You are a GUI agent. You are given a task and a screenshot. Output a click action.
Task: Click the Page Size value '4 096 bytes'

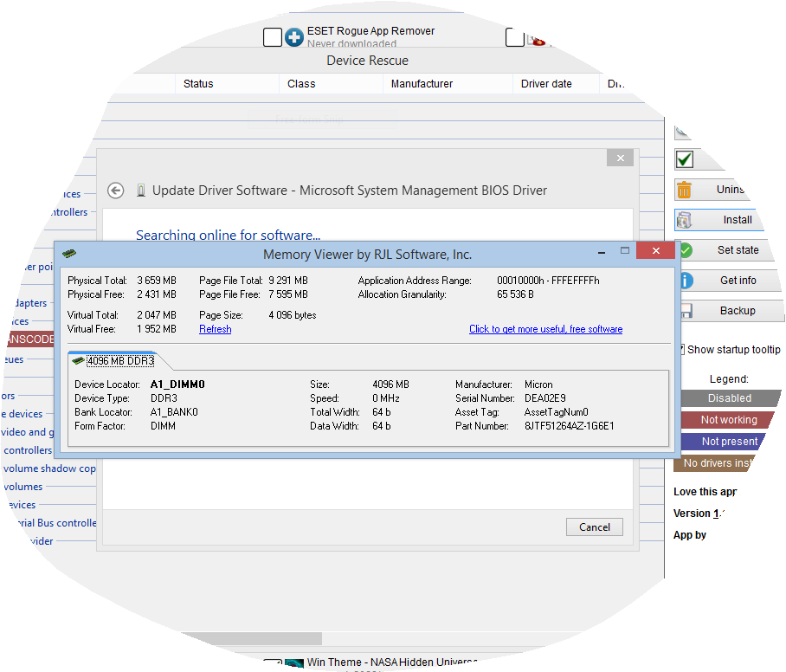[293, 315]
